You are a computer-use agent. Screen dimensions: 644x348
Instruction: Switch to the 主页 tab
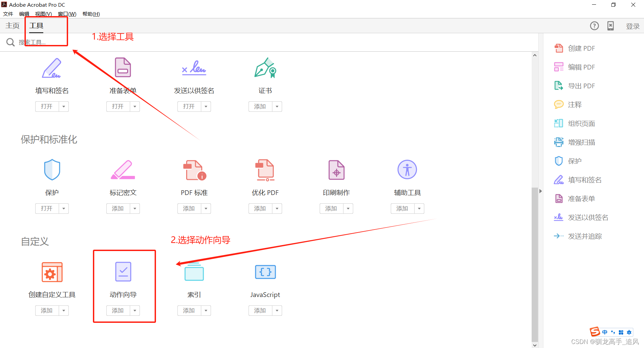(12, 26)
